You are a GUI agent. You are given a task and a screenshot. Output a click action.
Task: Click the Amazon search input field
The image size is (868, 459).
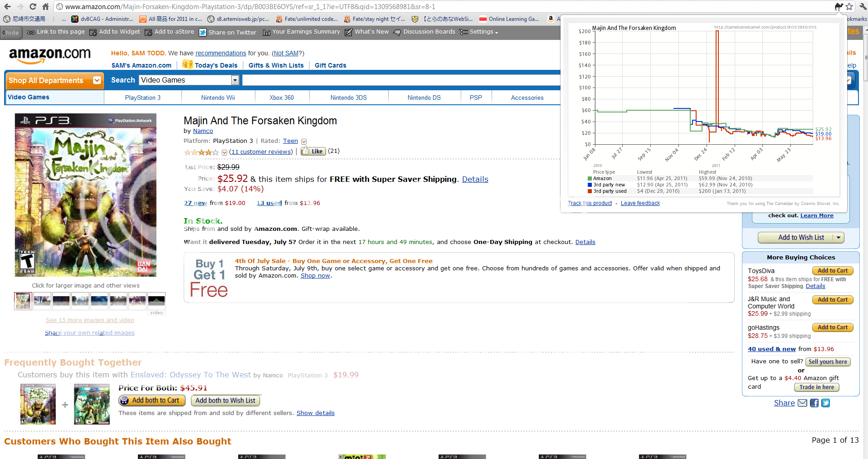(401, 80)
